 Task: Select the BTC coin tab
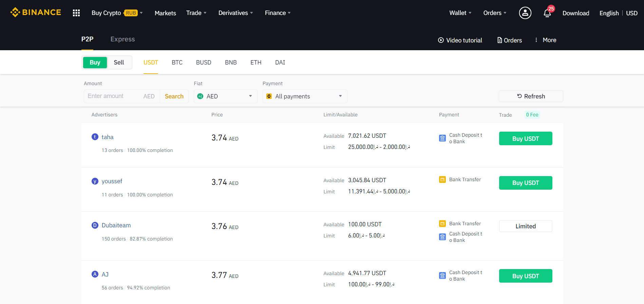[177, 62]
